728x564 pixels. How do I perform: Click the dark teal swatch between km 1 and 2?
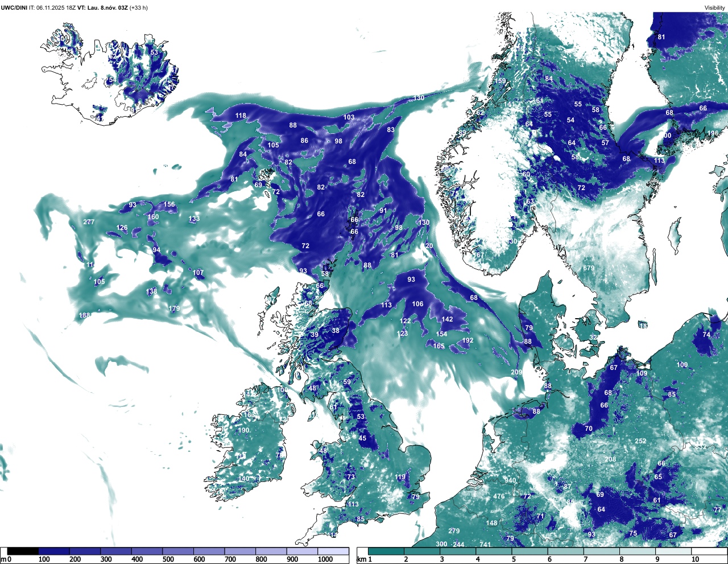tap(386, 551)
